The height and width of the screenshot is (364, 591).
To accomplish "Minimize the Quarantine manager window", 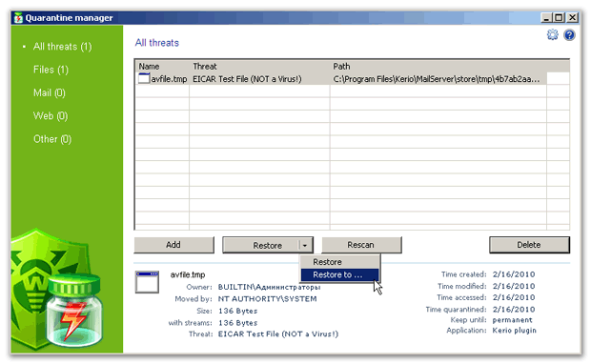I will pyautogui.click(x=546, y=17).
